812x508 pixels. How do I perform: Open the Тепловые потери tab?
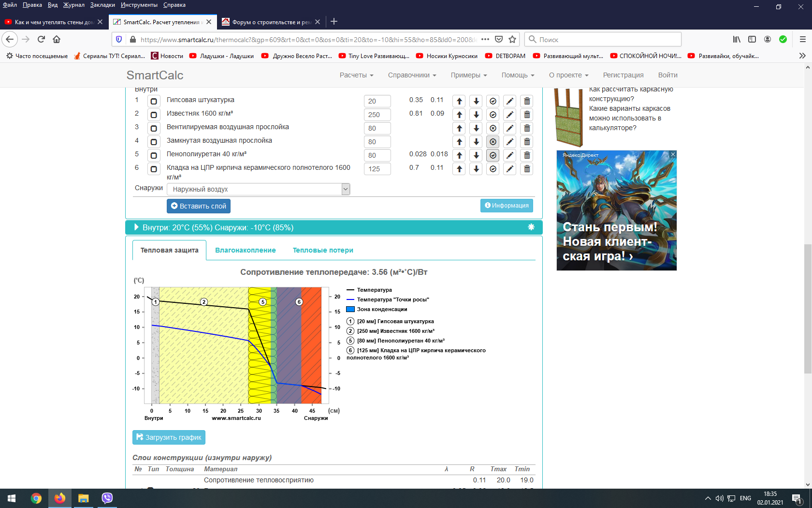click(323, 250)
